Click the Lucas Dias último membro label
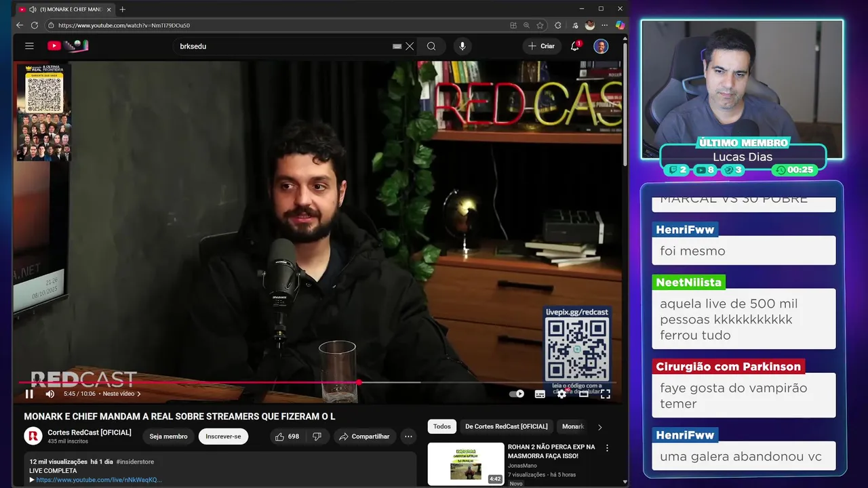This screenshot has width=868, height=488. click(743, 157)
